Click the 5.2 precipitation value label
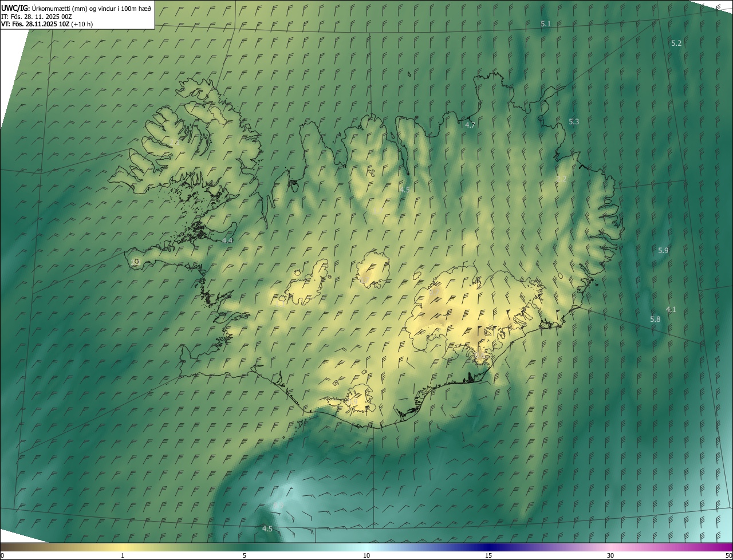Image resolution: width=733 pixels, height=560 pixels. tap(676, 44)
